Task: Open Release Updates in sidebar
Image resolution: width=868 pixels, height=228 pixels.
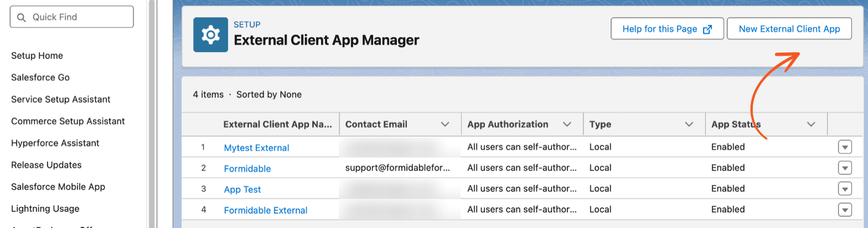Action: [46, 165]
